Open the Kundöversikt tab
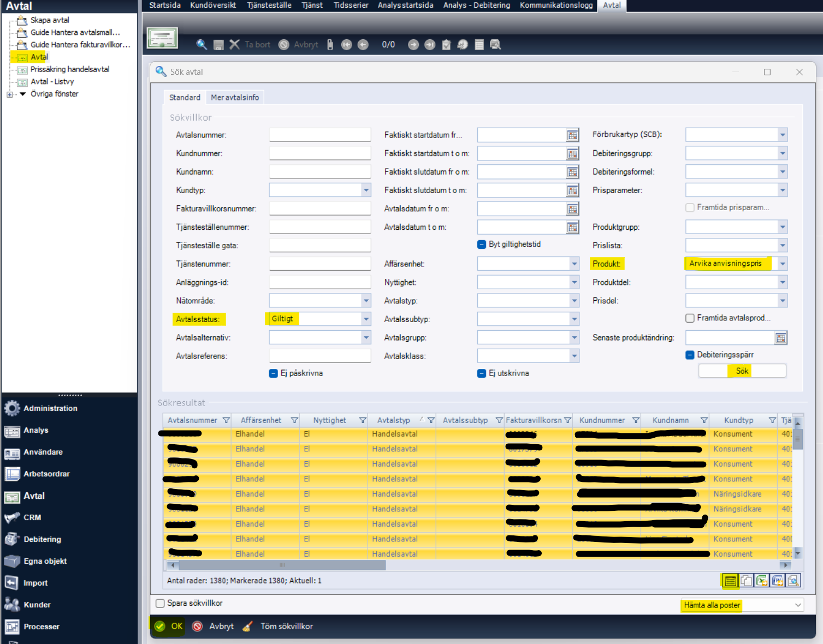 coord(213,5)
